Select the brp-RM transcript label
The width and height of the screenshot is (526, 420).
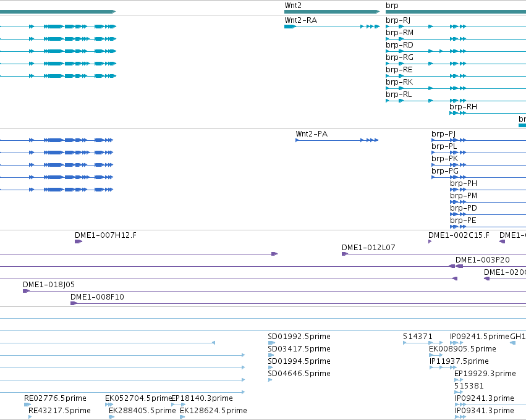[399, 33]
